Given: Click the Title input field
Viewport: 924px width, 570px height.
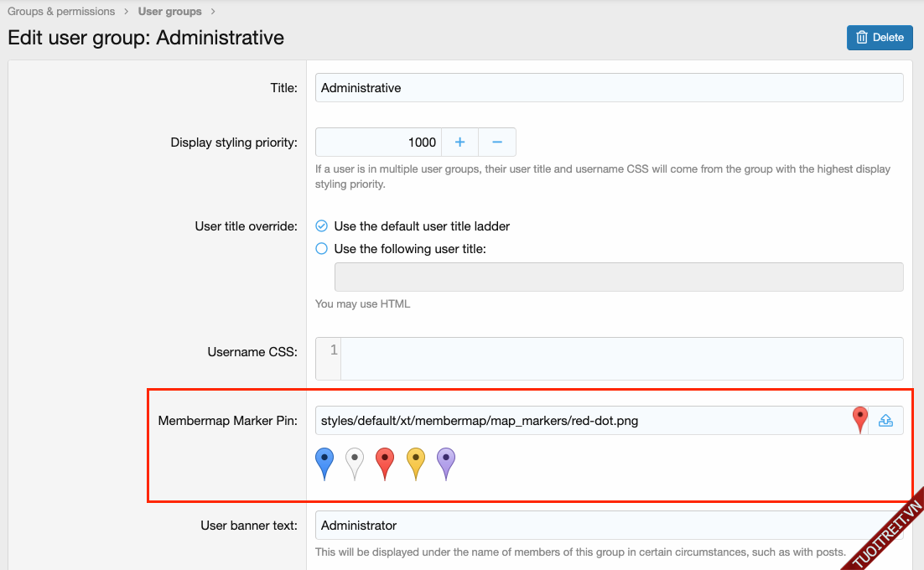Looking at the screenshot, I should (x=609, y=88).
